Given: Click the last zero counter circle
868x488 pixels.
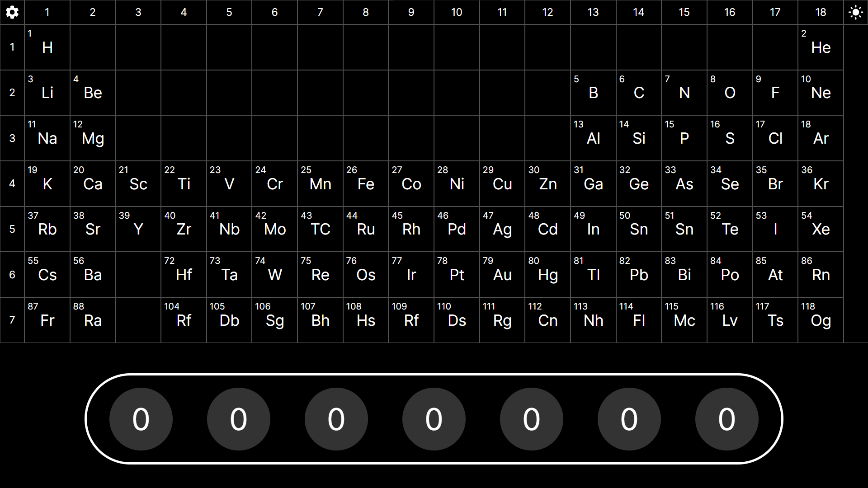Looking at the screenshot, I should pos(727,419).
